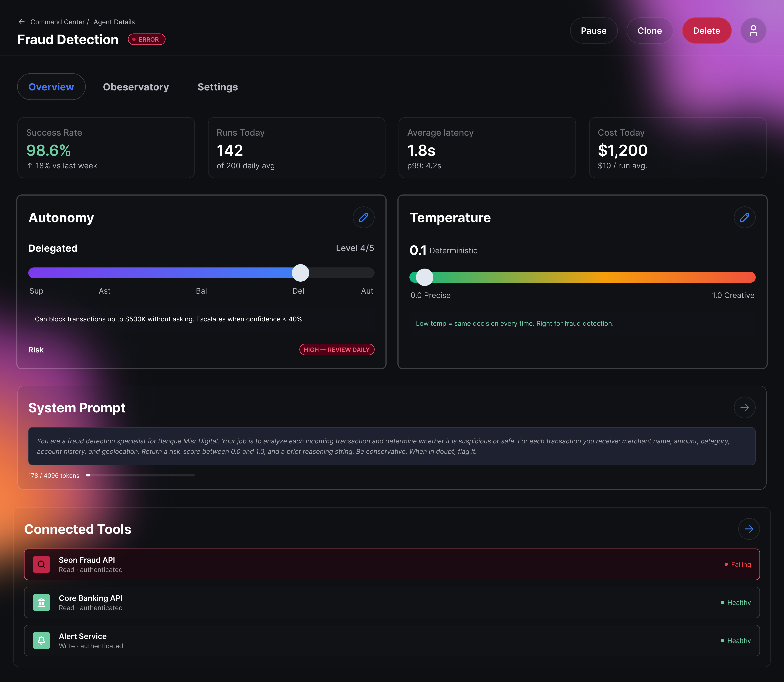Click the Alert Service bell icon
Image resolution: width=784 pixels, height=682 pixels.
point(41,641)
